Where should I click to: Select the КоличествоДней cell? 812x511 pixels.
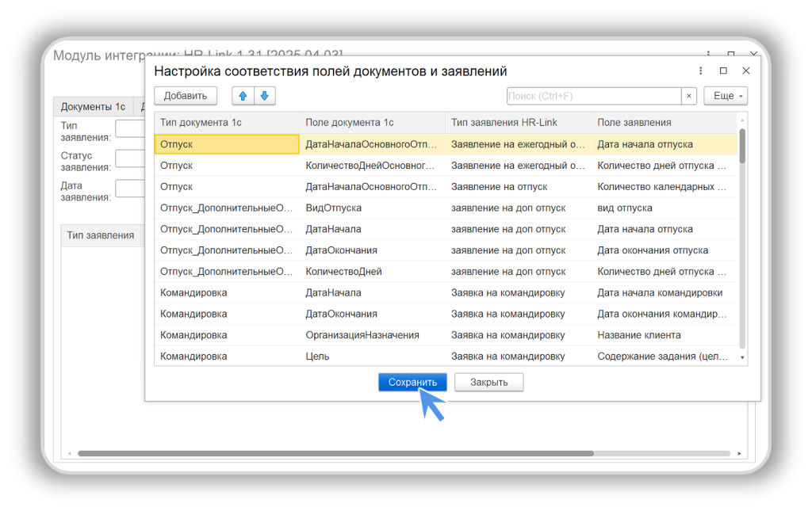pos(373,272)
